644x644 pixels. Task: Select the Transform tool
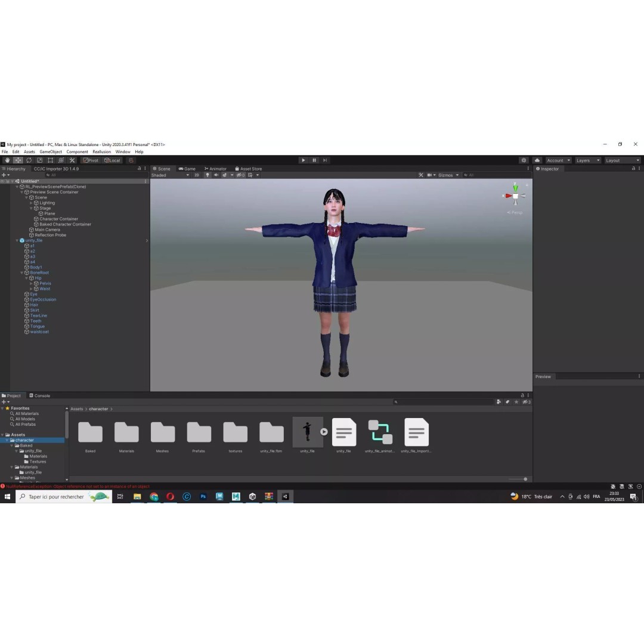point(61,160)
